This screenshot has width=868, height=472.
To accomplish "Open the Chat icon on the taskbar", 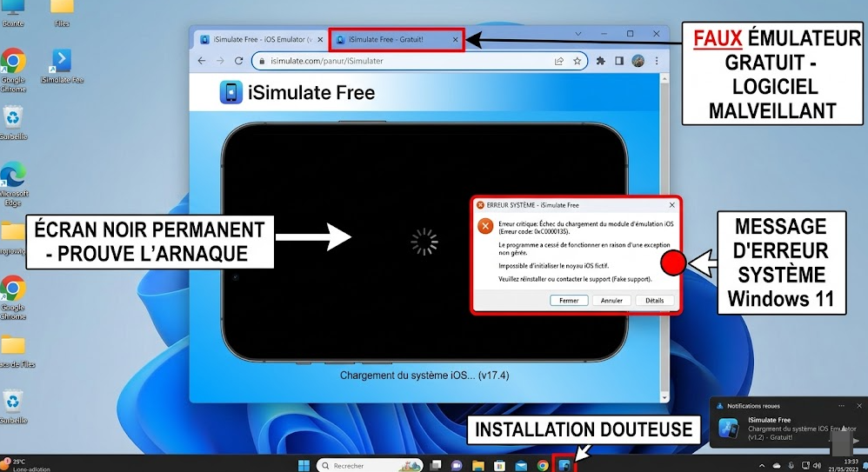I will [457, 465].
